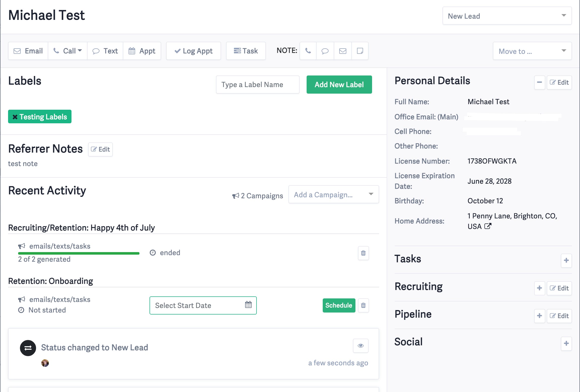
Task: Click the 'Not started' status text
Action: point(47,310)
